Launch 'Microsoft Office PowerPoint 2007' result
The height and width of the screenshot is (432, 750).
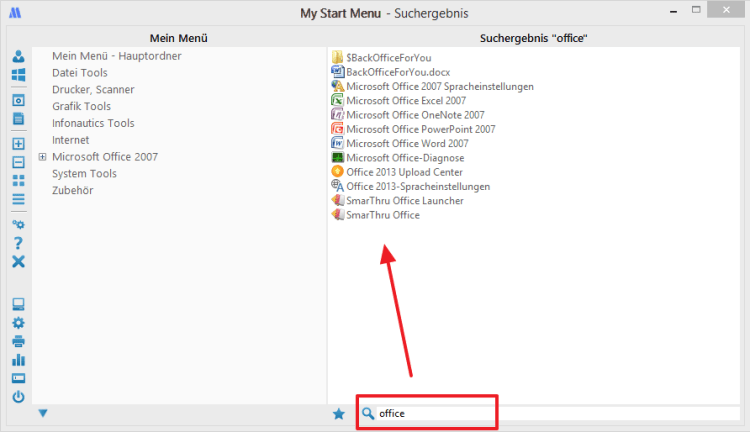click(420, 129)
